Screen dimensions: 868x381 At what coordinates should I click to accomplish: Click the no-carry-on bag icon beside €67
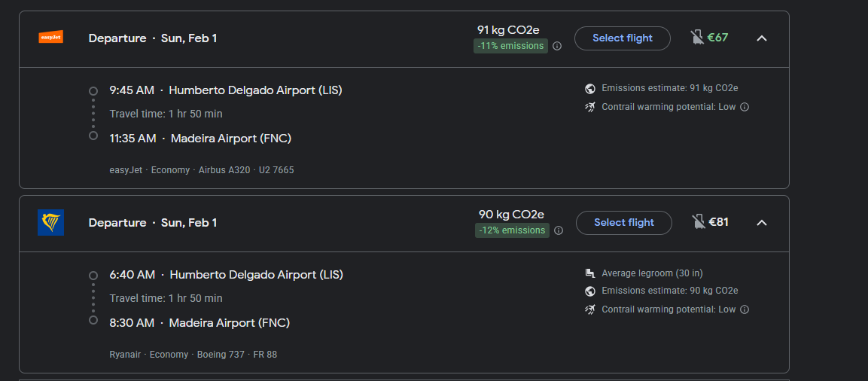697,37
